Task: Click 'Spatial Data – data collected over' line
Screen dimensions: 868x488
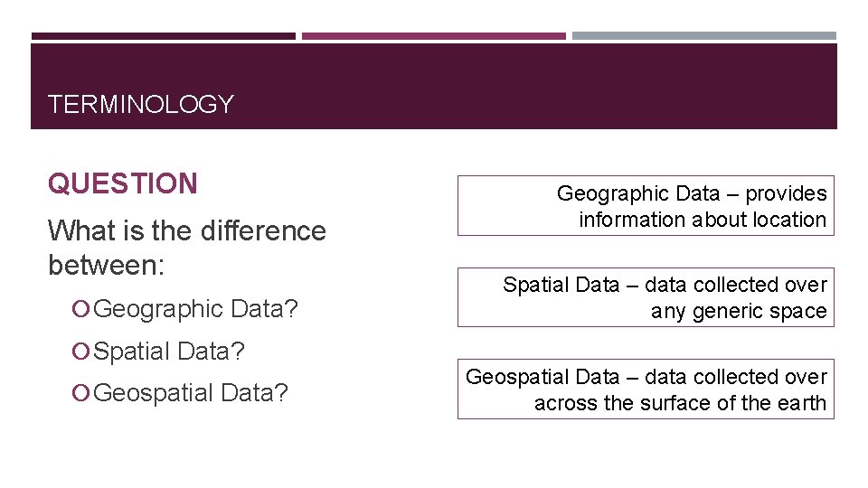Action: (x=665, y=285)
